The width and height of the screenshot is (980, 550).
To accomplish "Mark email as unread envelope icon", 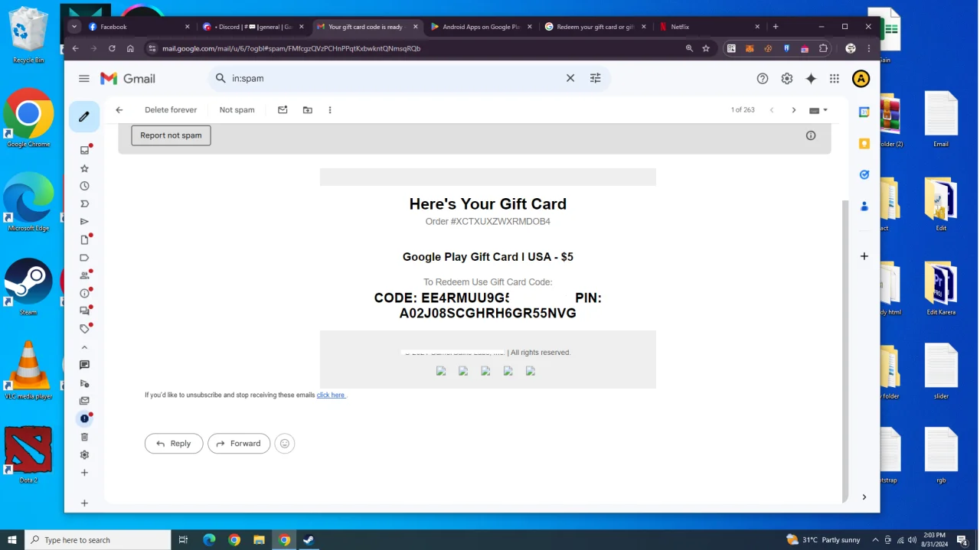I will (283, 110).
